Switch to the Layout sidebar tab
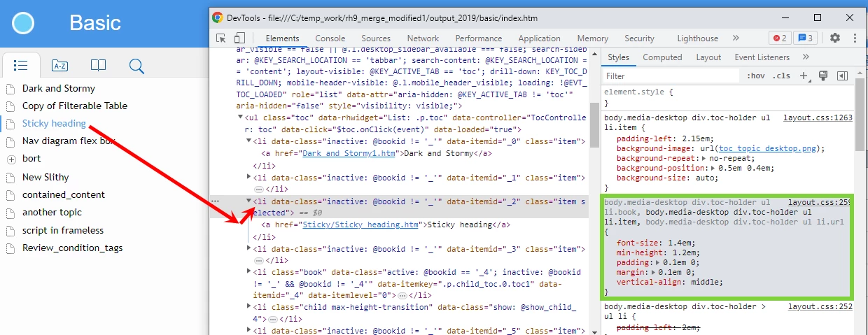This screenshot has height=335, width=868. click(708, 57)
